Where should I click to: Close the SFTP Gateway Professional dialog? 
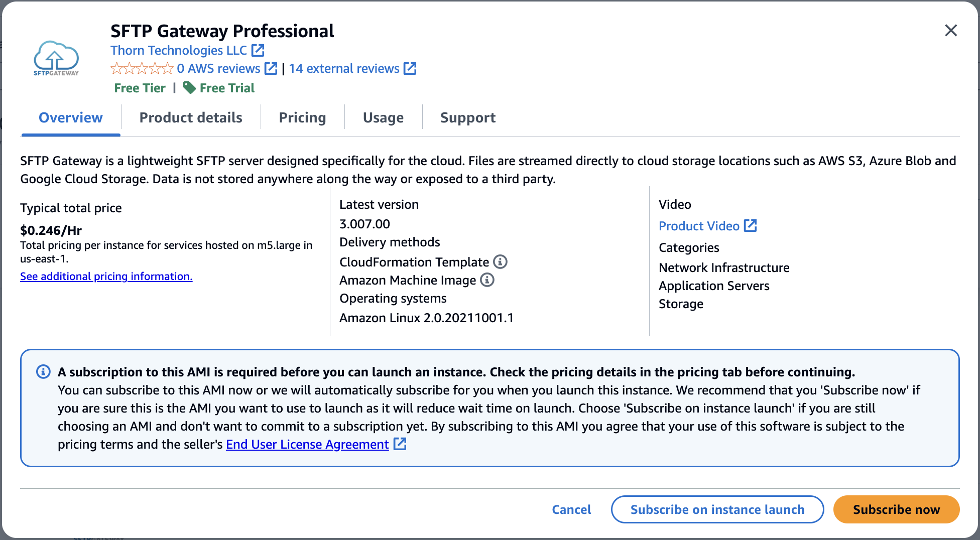(950, 31)
